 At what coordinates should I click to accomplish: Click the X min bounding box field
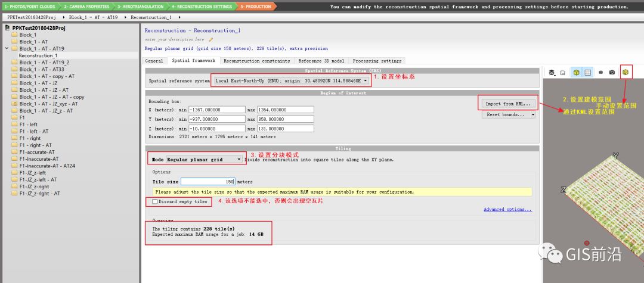[x=216, y=110]
